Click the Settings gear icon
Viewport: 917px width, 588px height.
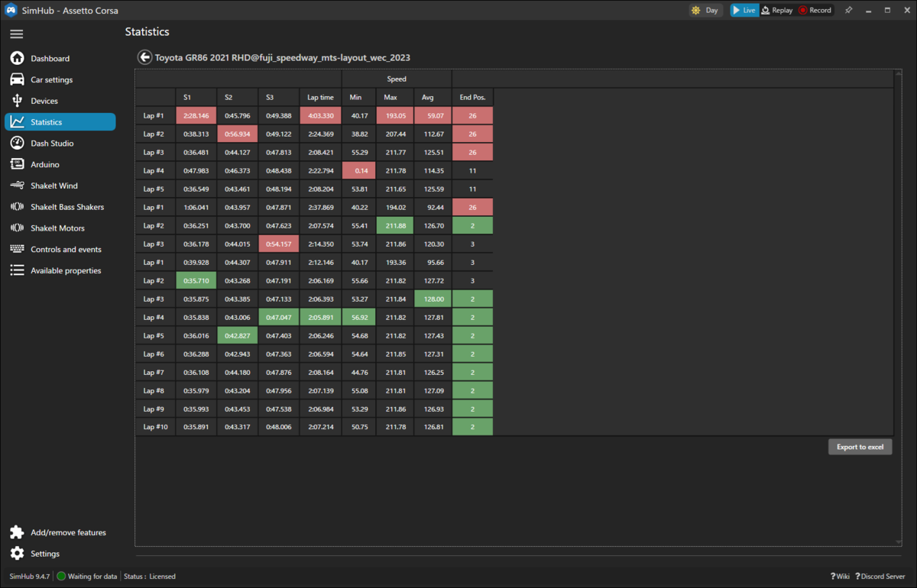17,554
